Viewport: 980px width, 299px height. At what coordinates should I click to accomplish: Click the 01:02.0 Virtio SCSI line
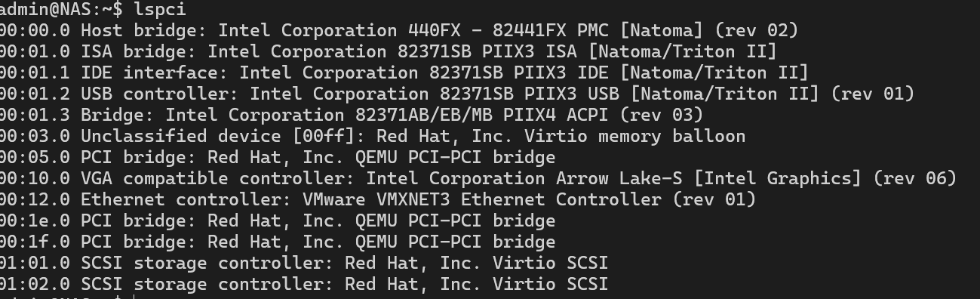point(304,285)
